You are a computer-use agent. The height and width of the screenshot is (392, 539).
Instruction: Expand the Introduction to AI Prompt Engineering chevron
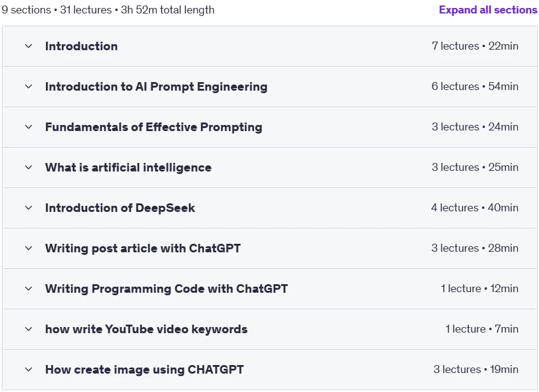(x=29, y=86)
